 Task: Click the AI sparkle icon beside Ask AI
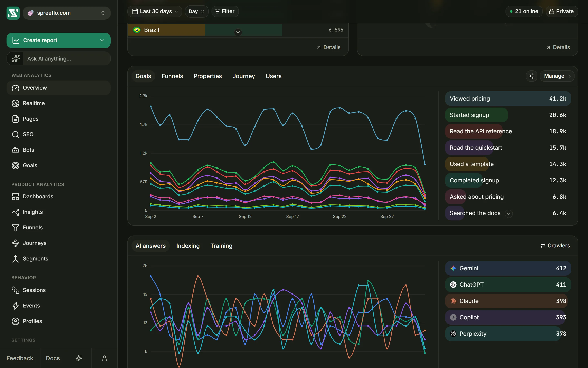click(x=16, y=59)
